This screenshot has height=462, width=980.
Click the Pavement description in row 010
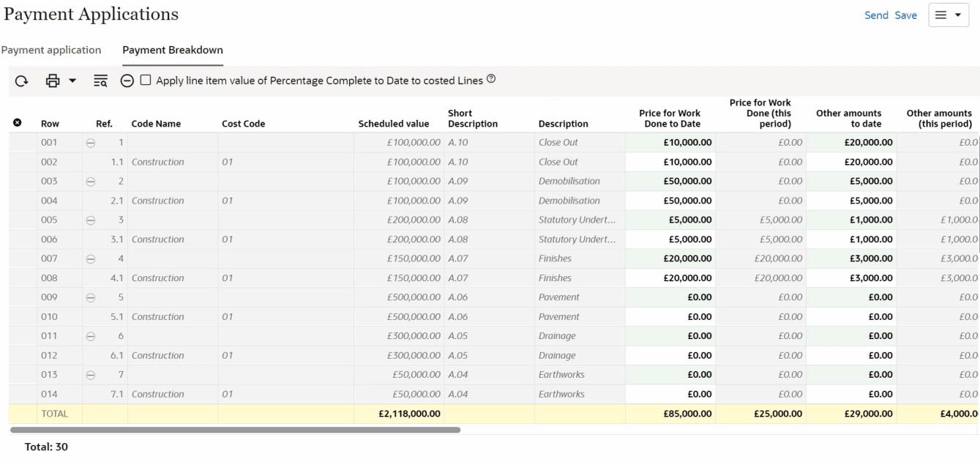pos(559,317)
